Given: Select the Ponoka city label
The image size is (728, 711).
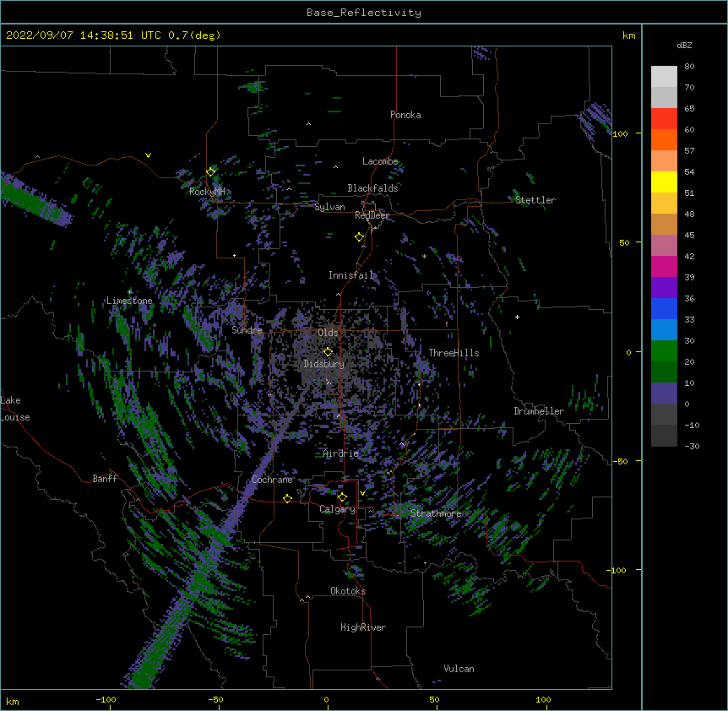Looking at the screenshot, I should 405,115.
